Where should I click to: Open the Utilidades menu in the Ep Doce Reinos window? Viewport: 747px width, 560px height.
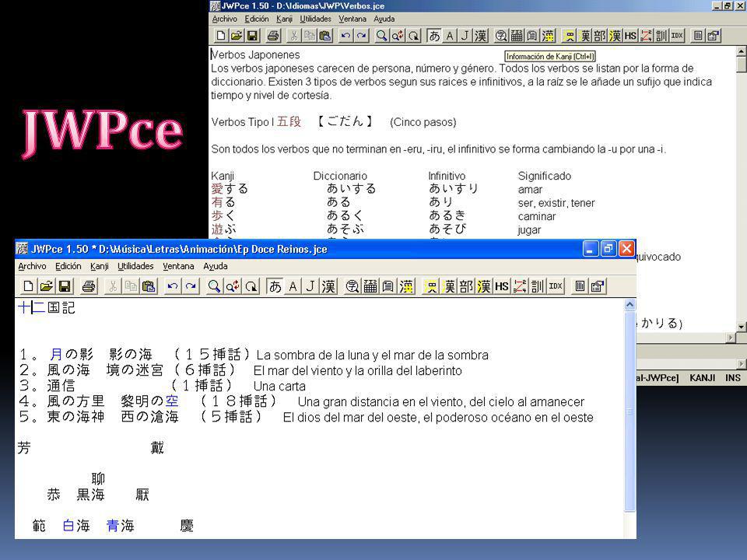click(x=135, y=266)
